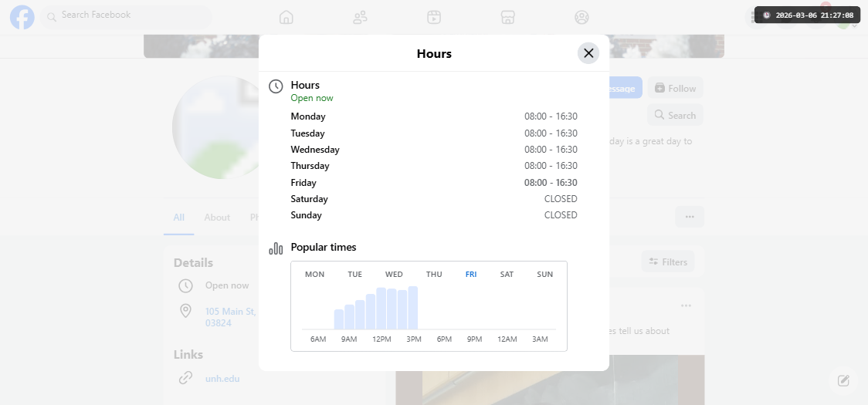This screenshot has width=868, height=405.
Task: Click the new message compose icon
Action: (843, 380)
